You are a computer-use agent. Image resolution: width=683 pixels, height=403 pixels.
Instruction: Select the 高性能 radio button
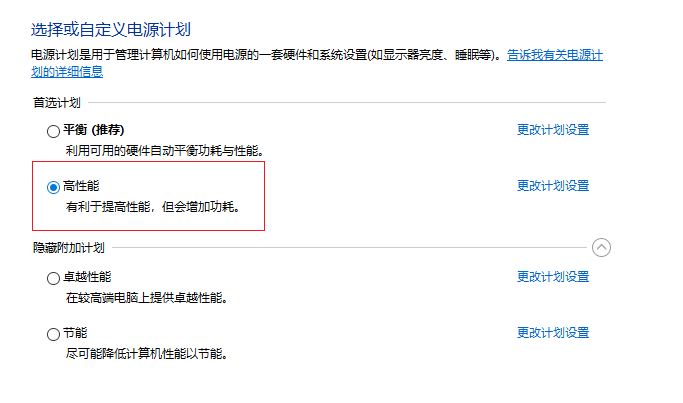pos(53,187)
